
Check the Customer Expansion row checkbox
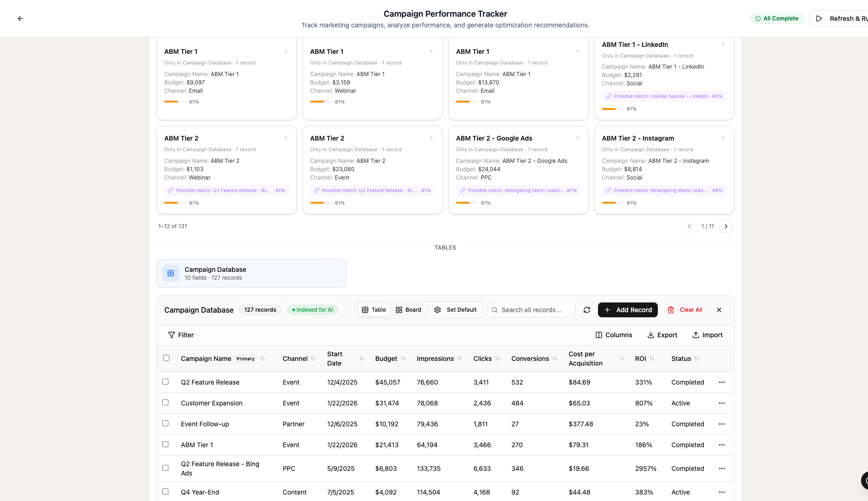[166, 402]
